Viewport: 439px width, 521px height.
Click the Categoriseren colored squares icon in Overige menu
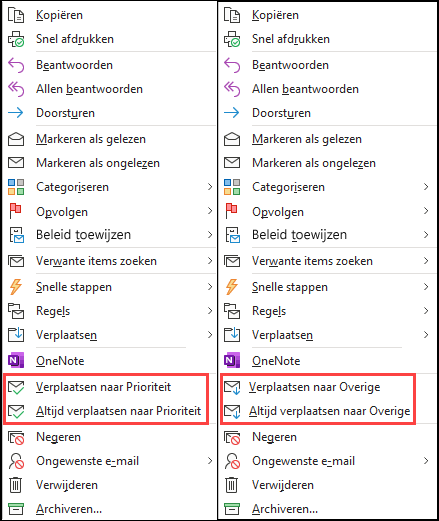[232, 187]
